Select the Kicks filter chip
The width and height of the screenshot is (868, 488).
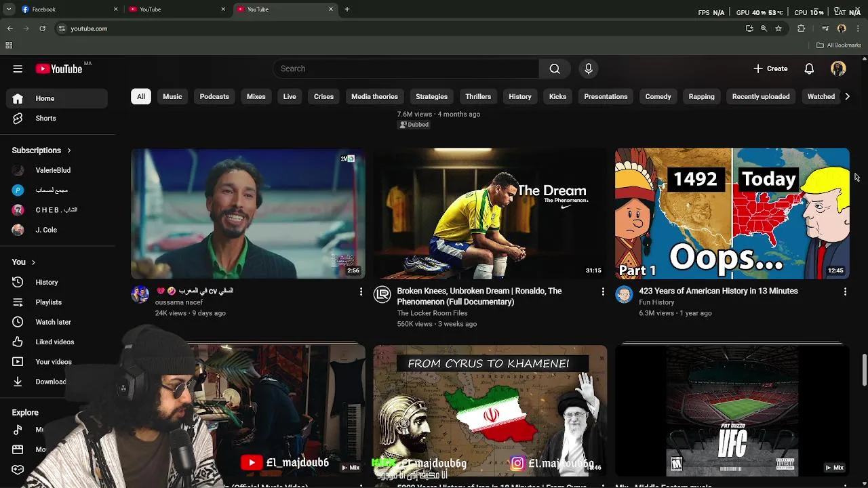point(557,96)
